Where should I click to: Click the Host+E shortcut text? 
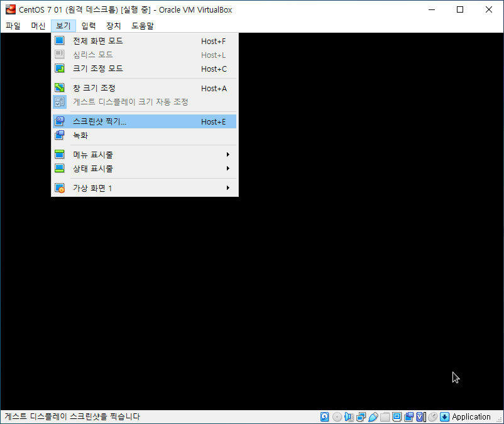click(214, 122)
